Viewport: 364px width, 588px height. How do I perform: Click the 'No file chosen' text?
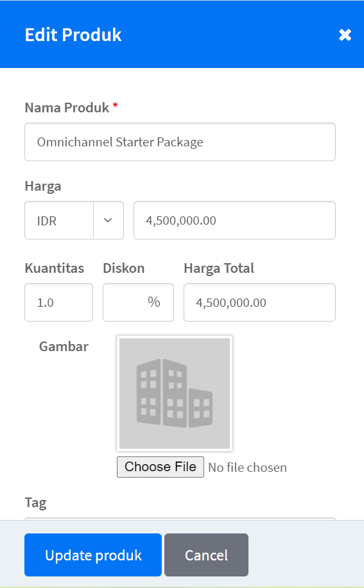click(247, 467)
